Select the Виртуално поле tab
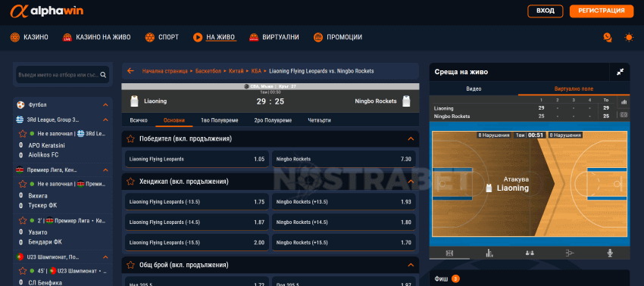Viewport: 644px width, 286px height. click(574, 89)
